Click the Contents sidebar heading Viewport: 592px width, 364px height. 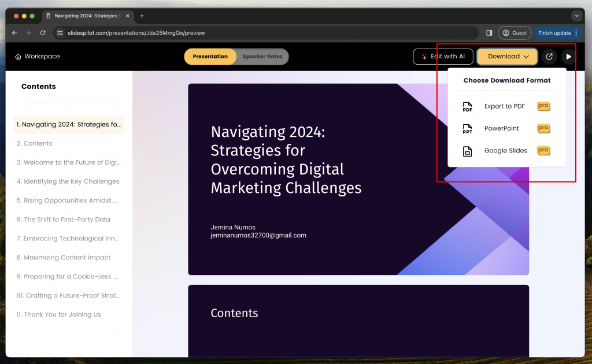click(39, 87)
